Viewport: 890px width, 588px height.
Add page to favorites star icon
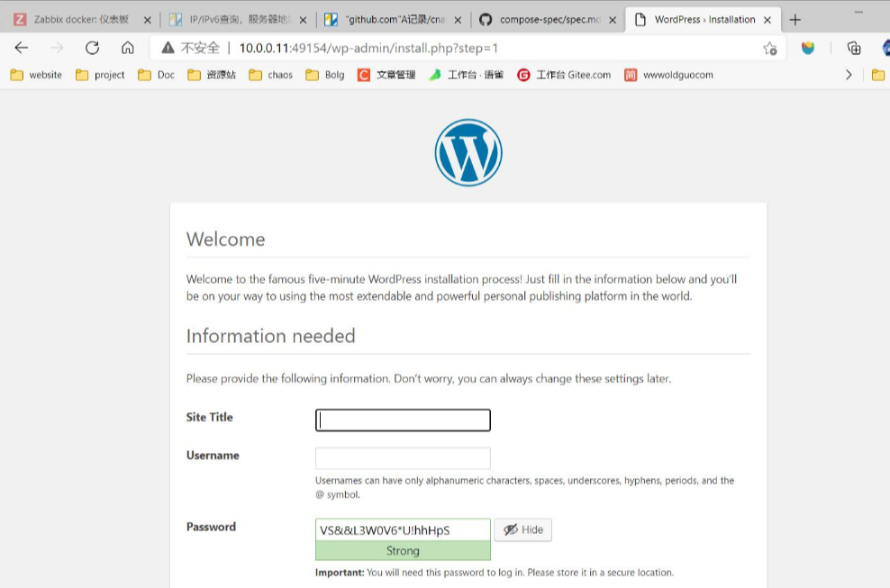point(769,49)
